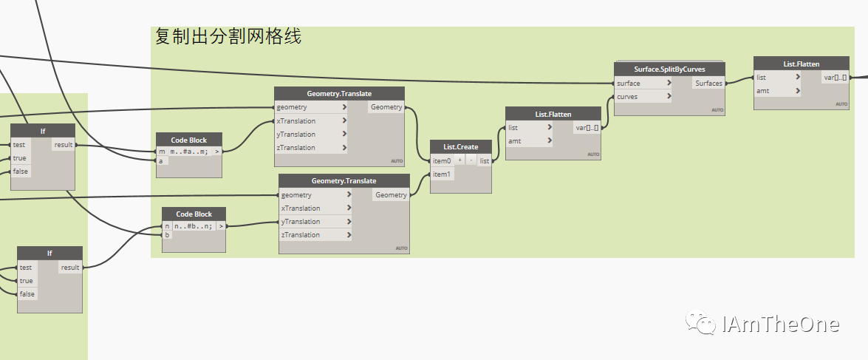Click the surface input port label
This screenshot has height=360, width=868.
pos(629,83)
